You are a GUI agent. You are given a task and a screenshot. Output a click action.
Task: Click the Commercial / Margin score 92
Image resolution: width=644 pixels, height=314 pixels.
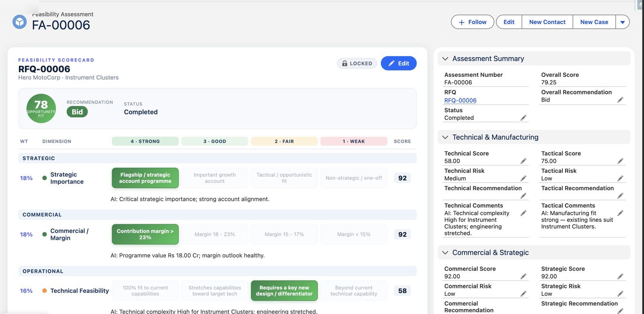(x=402, y=234)
